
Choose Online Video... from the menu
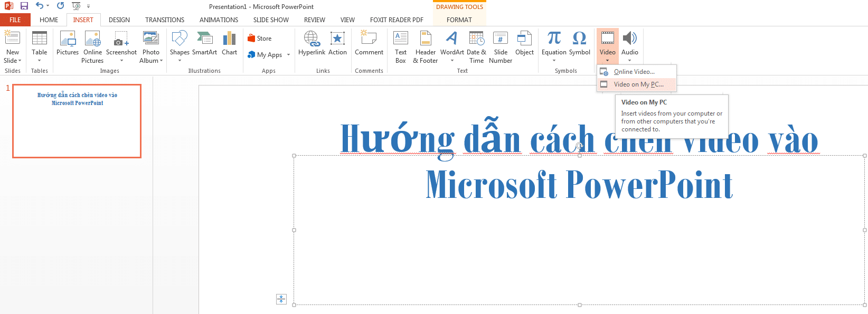pyautogui.click(x=636, y=72)
